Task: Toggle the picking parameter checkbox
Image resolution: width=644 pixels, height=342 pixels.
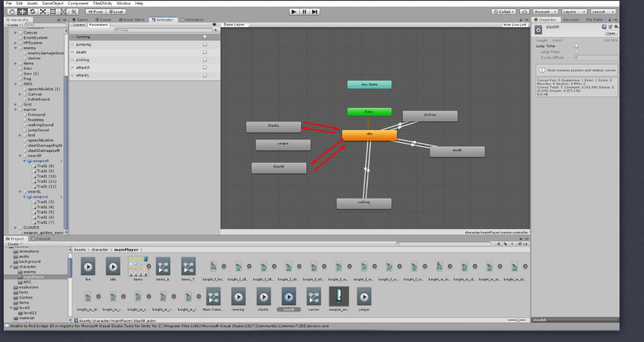Action: coord(205,60)
